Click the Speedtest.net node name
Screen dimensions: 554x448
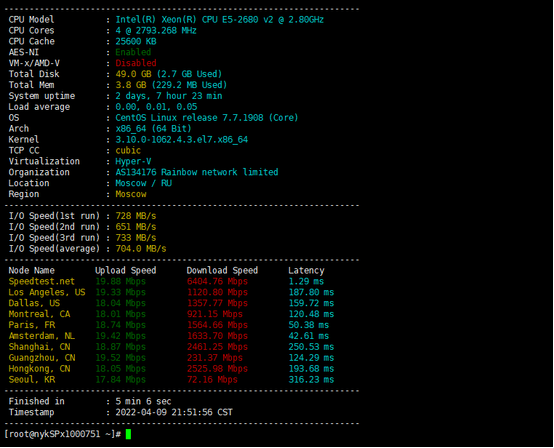[42, 282]
